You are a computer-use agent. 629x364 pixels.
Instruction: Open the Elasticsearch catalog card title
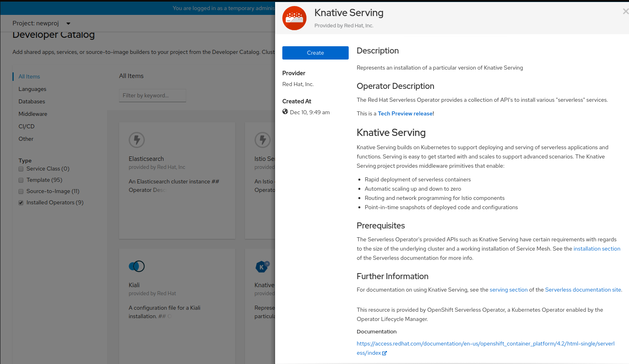(x=146, y=159)
